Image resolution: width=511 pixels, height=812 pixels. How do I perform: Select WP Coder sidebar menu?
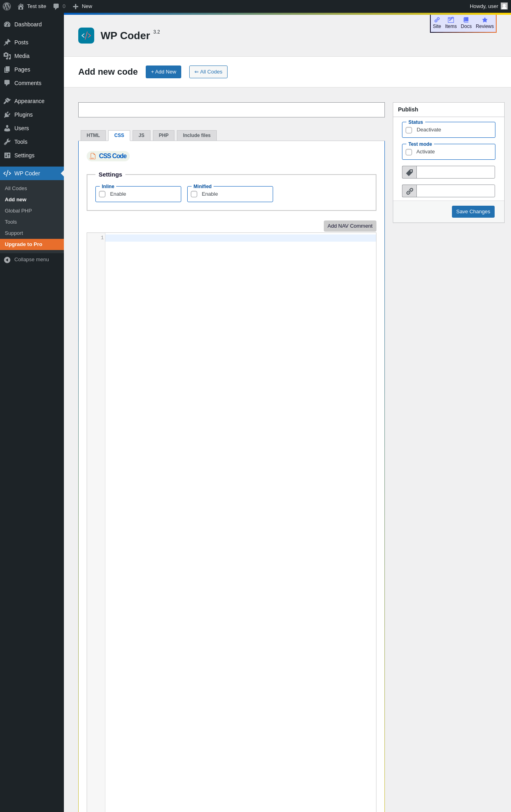click(32, 173)
